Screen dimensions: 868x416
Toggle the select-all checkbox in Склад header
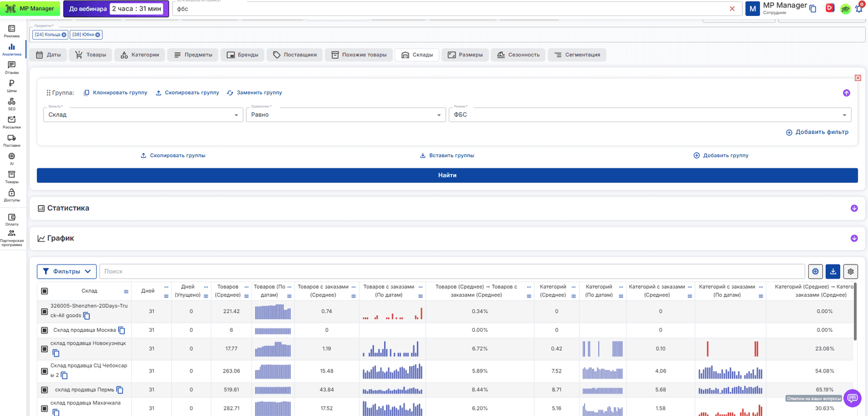point(45,291)
